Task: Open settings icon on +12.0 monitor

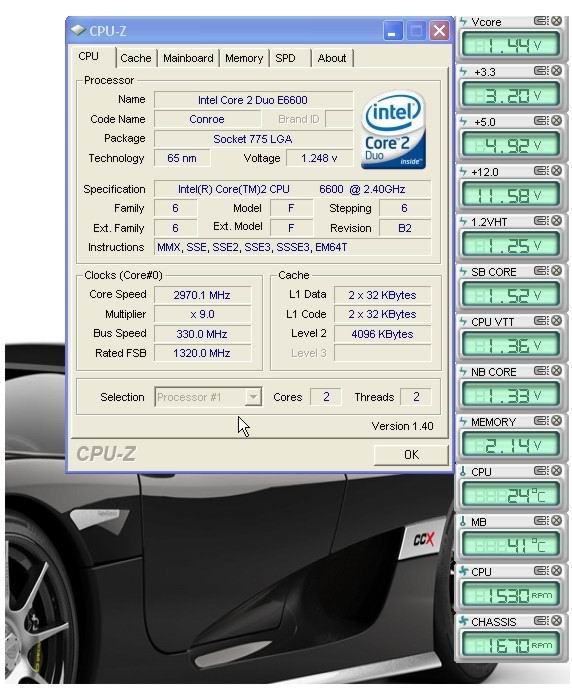Action: 541,171
